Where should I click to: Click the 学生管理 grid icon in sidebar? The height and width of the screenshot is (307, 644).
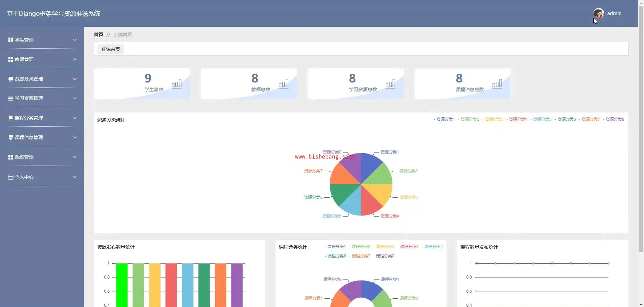[11, 40]
